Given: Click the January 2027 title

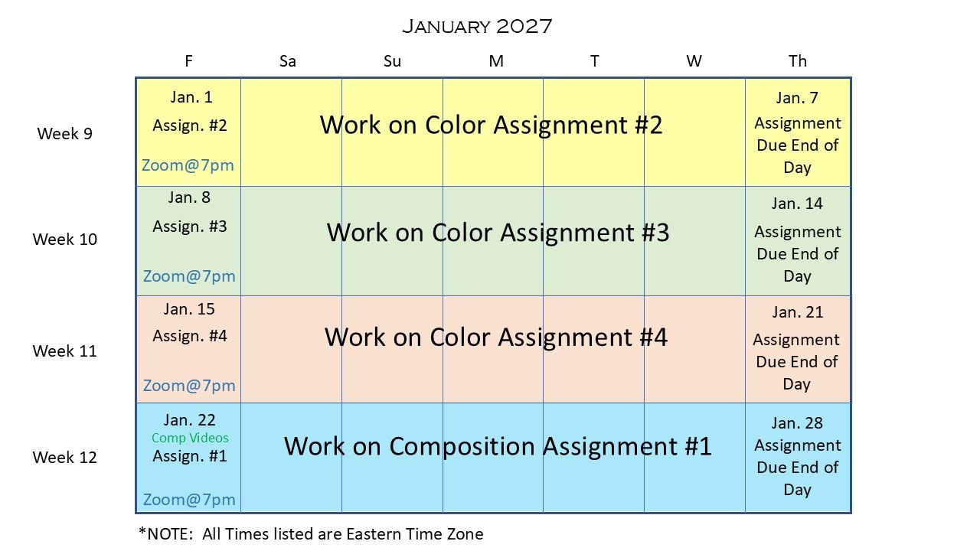Looking at the screenshot, I should point(477,26).
